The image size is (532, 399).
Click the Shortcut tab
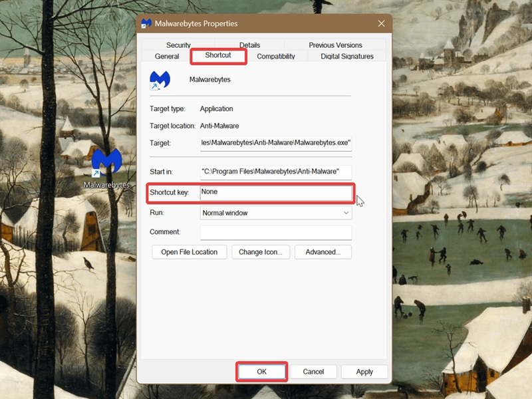tap(218, 55)
